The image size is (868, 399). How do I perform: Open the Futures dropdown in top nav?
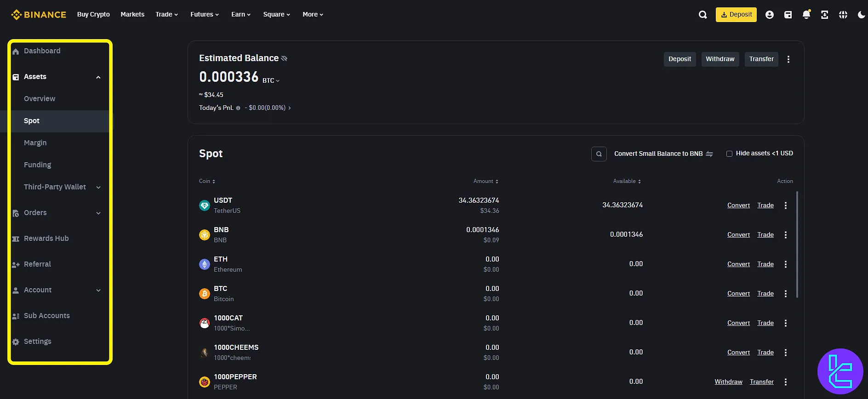(x=205, y=15)
